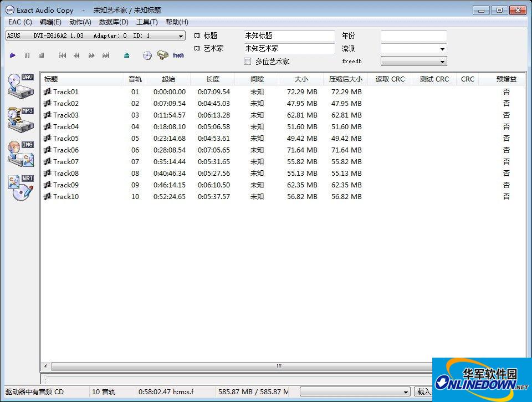
Task: Select Track07 row title
Action: pyautogui.click(x=66, y=161)
